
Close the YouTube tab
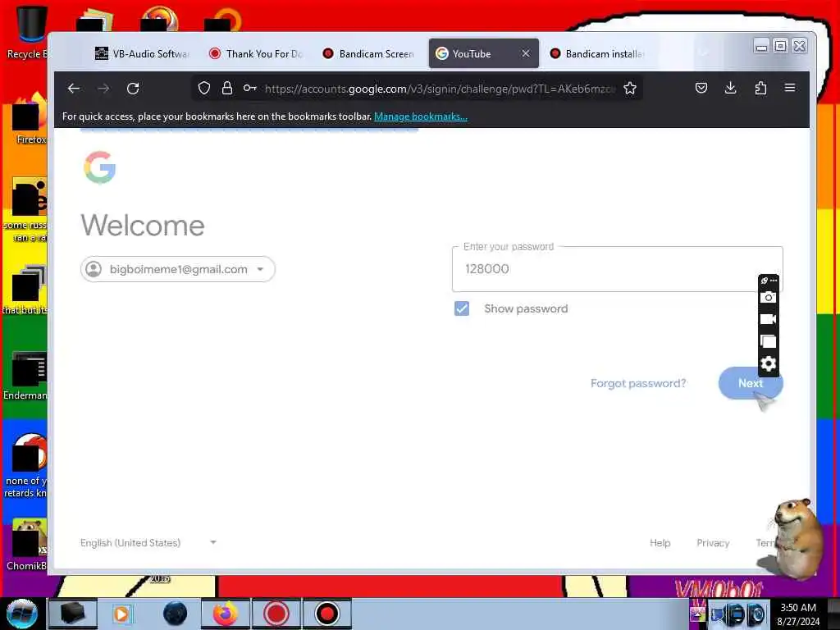click(x=526, y=53)
